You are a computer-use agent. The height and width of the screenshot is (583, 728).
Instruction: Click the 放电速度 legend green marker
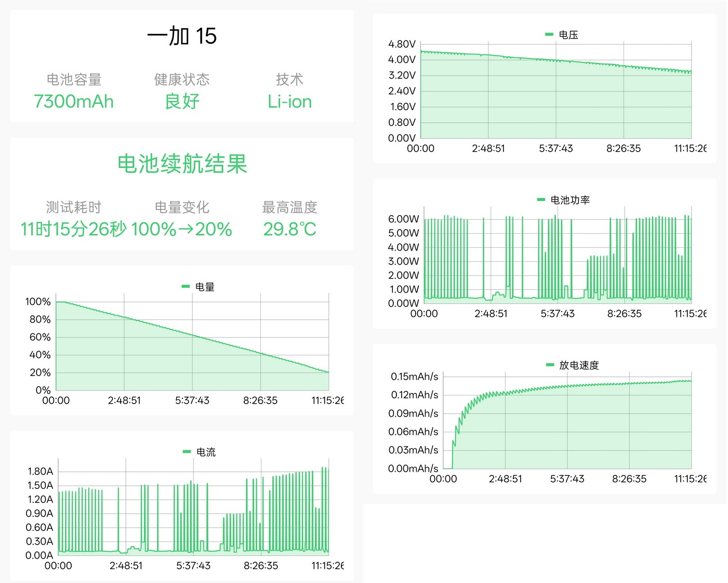point(550,365)
